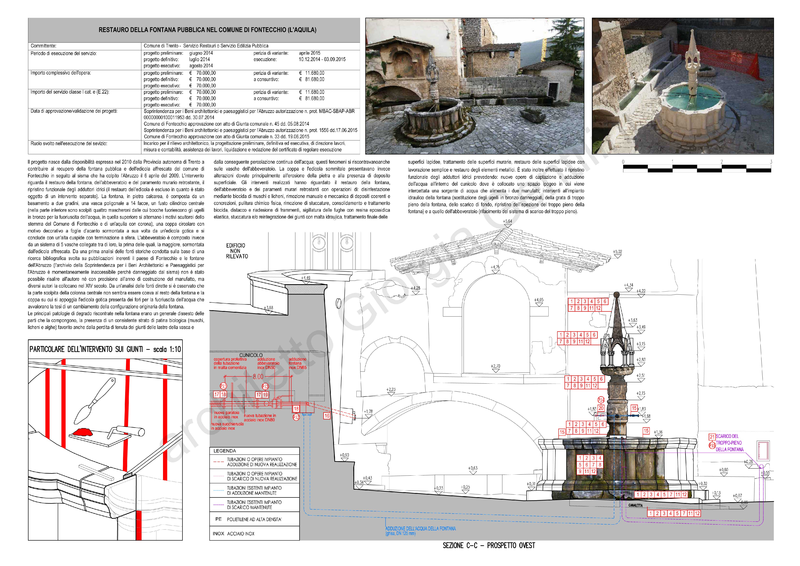Select the red '8.00' dimension
Screen dimensions: 800x566
pyautogui.click(x=258, y=376)
